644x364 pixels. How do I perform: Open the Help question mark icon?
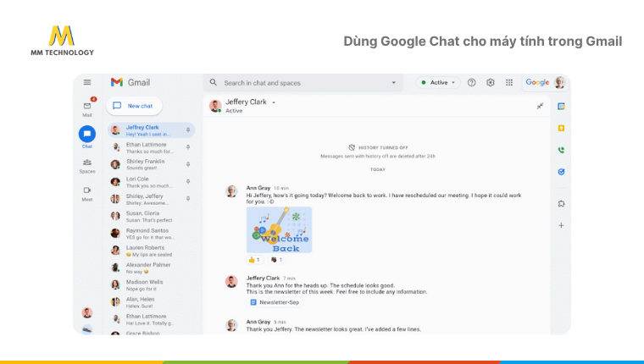click(x=471, y=82)
